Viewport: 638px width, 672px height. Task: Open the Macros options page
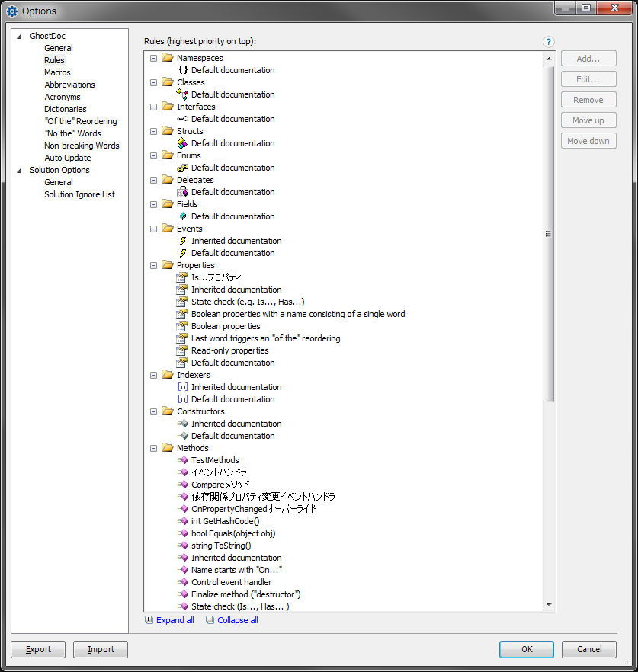[x=57, y=72]
